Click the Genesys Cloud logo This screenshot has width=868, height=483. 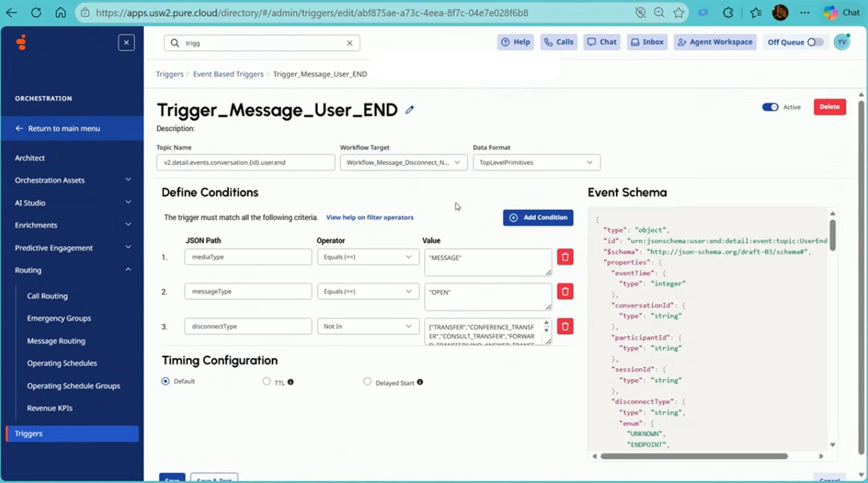(21, 42)
